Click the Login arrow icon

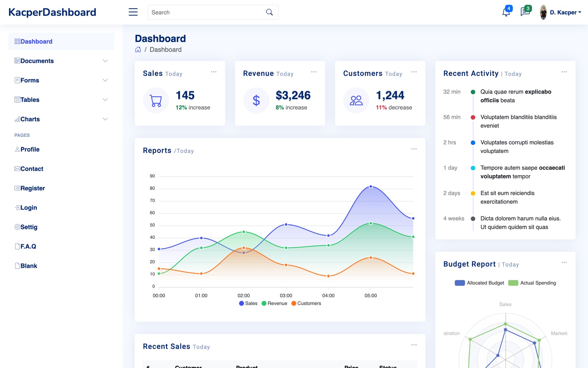(17, 208)
